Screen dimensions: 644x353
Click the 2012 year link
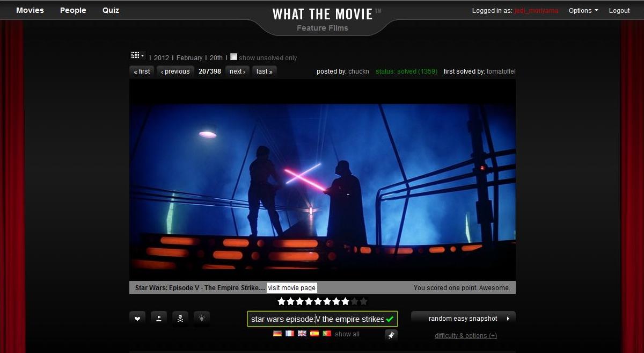pyautogui.click(x=162, y=58)
